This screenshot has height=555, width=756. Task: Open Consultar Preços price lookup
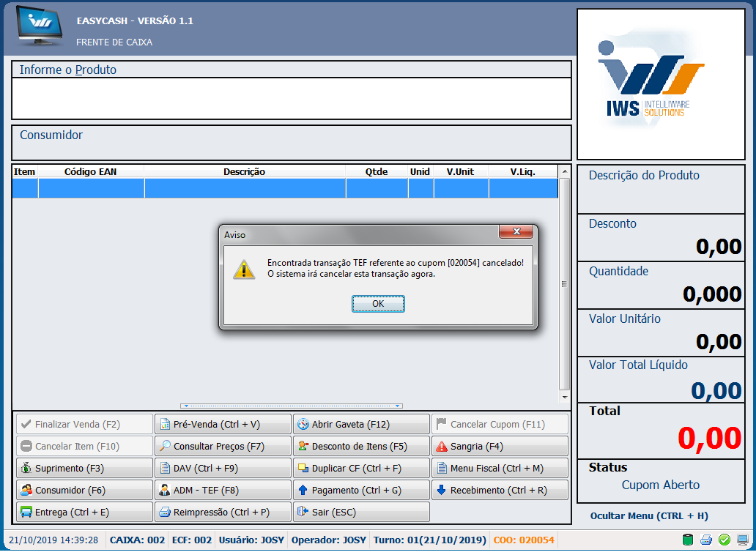point(223,446)
